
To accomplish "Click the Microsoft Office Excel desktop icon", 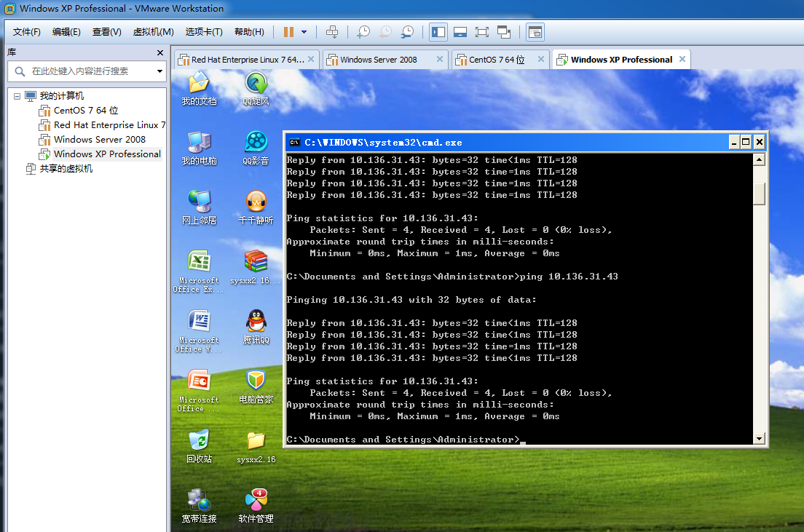I will [x=199, y=271].
